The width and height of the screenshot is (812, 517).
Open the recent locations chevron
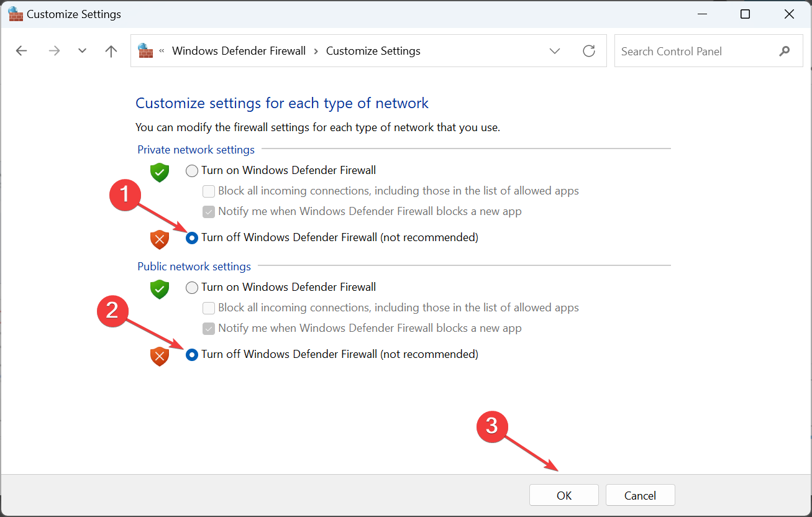83,51
